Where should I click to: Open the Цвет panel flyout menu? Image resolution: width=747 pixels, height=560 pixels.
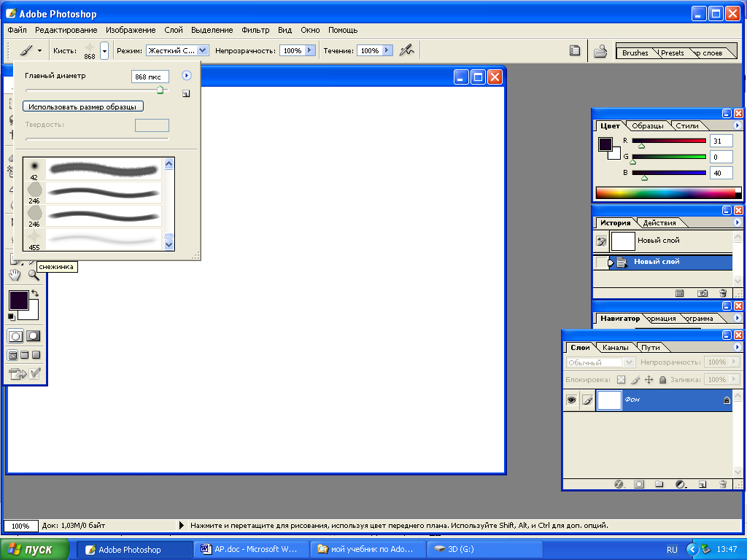(x=737, y=125)
